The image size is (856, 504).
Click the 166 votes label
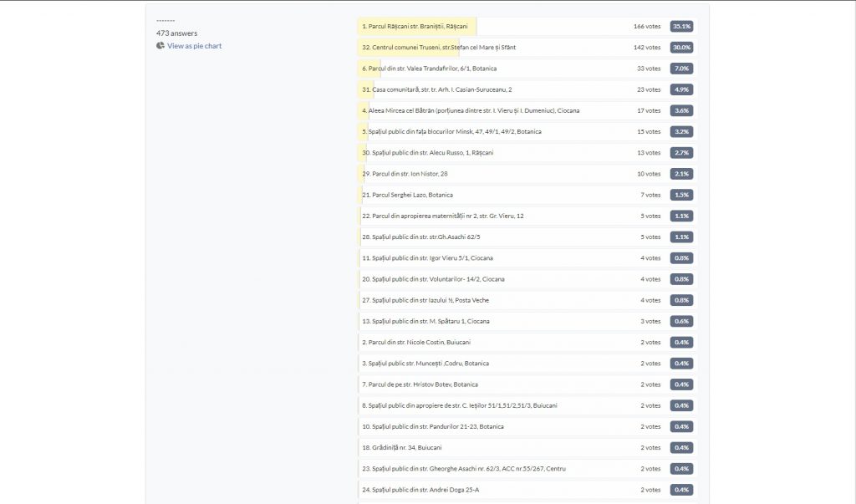pyautogui.click(x=646, y=27)
